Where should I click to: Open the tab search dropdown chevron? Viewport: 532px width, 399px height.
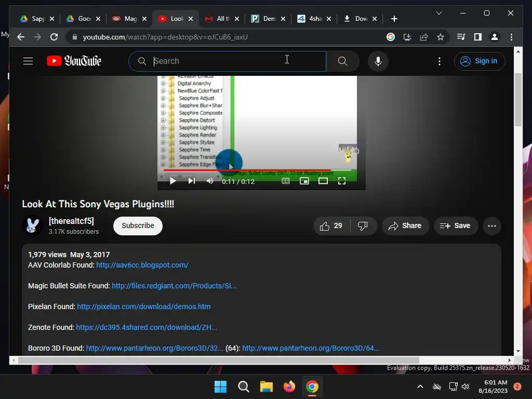(x=438, y=13)
